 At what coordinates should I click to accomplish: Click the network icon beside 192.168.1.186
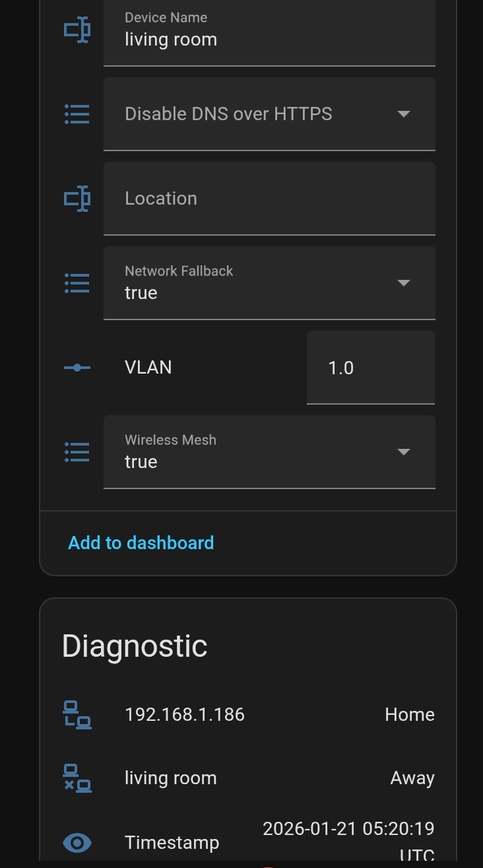tap(77, 715)
